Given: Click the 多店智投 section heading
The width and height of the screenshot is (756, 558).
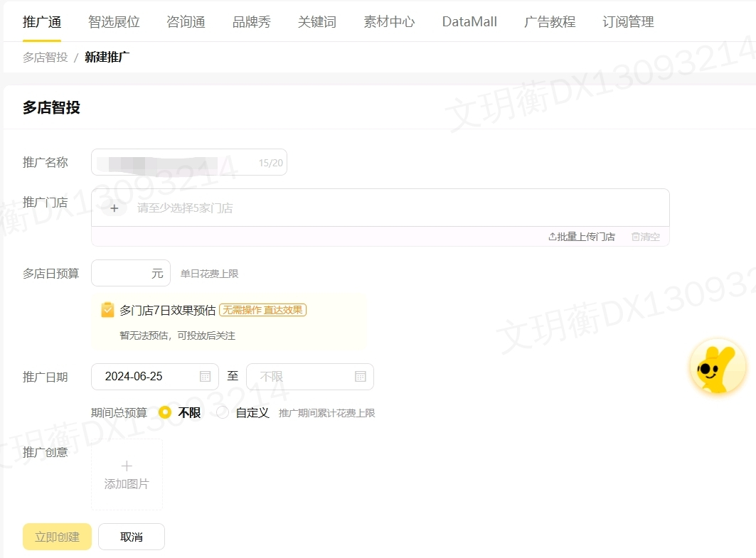Looking at the screenshot, I should tap(51, 107).
